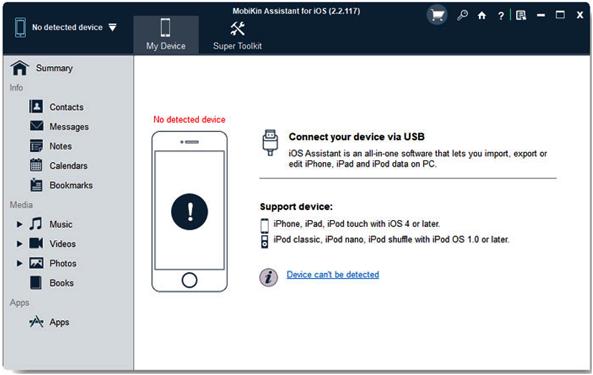Click the "iPhone, iPad, iPod touch" support line
This screenshot has height=375, width=593.
pyautogui.click(x=357, y=224)
